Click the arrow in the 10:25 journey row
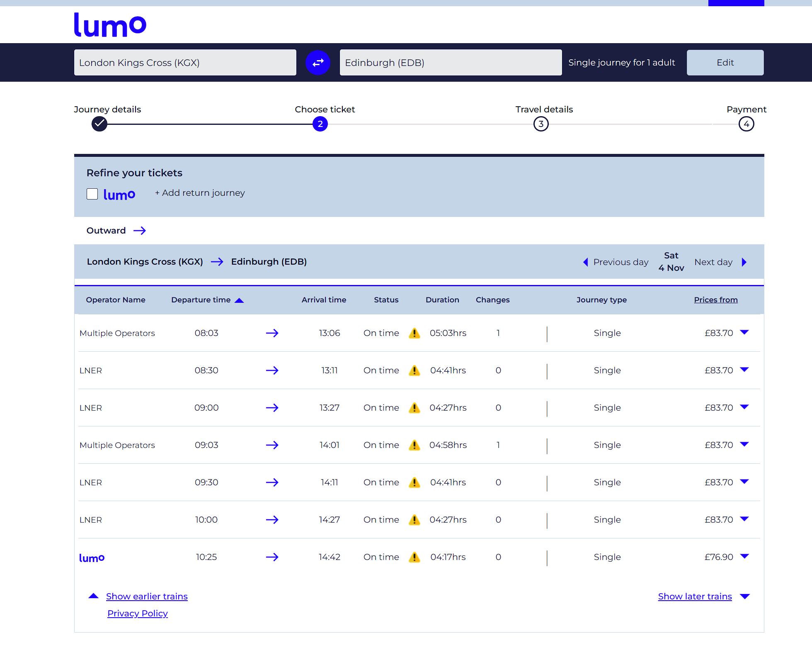Viewport: 812px width, 650px height. click(272, 557)
